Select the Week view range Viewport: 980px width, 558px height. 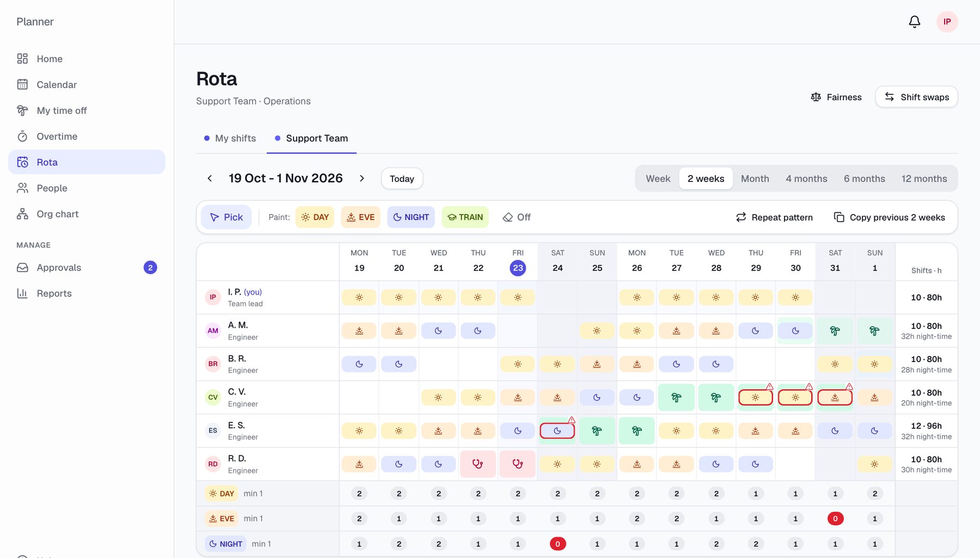[658, 179]
